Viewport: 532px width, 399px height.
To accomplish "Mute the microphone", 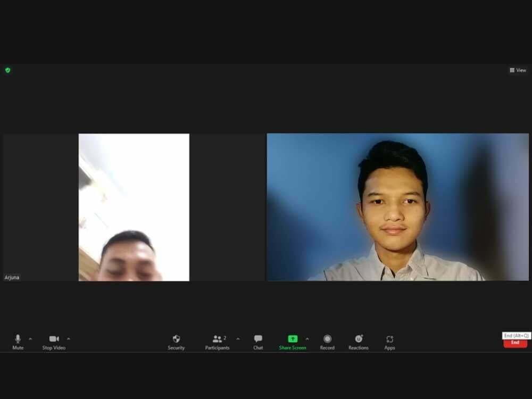I will tap(18, 341).
